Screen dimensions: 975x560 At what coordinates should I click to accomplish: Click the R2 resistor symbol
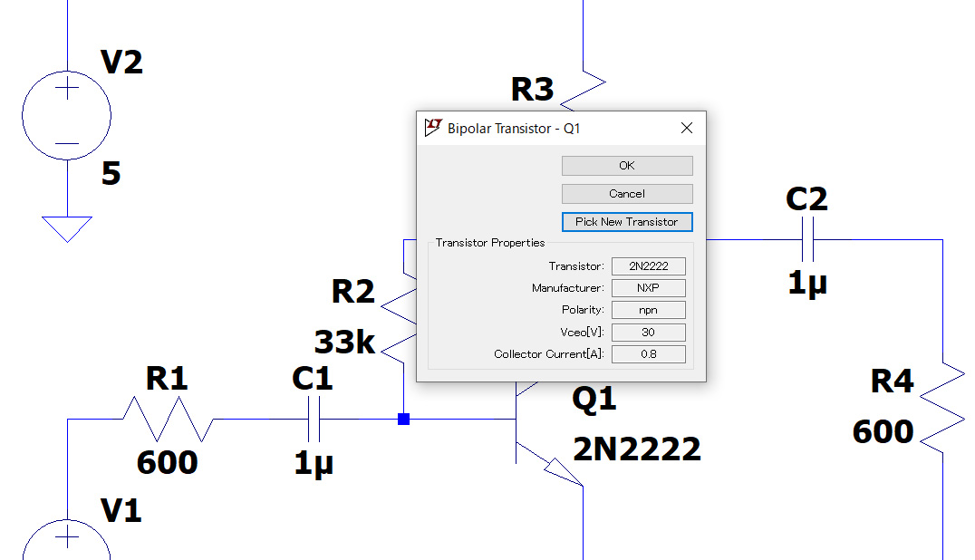(x=400, y=318)
